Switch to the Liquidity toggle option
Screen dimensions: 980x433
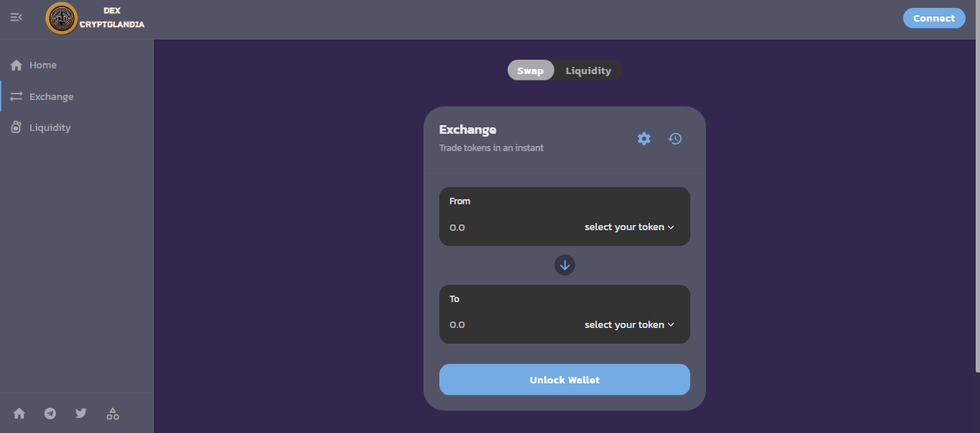(588, 70)
